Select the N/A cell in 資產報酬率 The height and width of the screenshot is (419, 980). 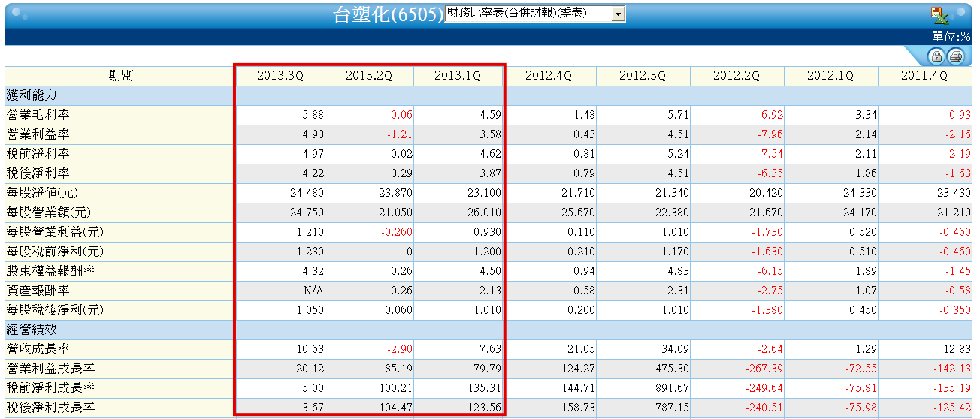point(314,291)
